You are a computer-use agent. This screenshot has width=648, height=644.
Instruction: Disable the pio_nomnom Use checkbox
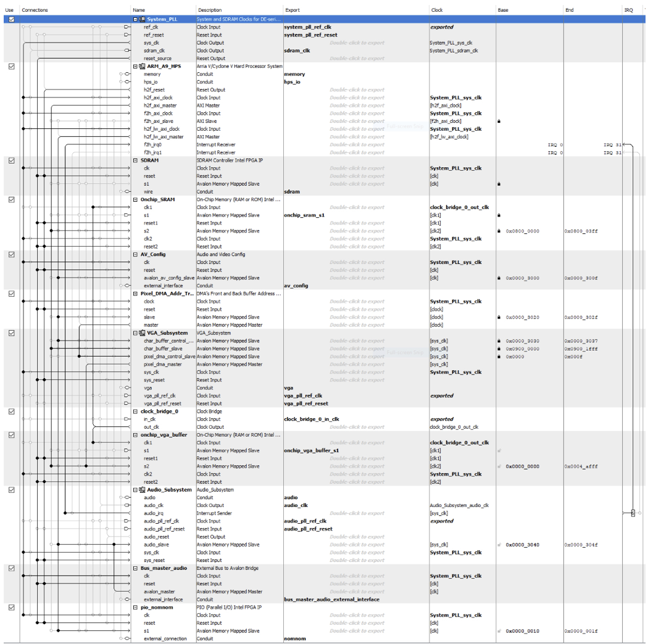12,608
